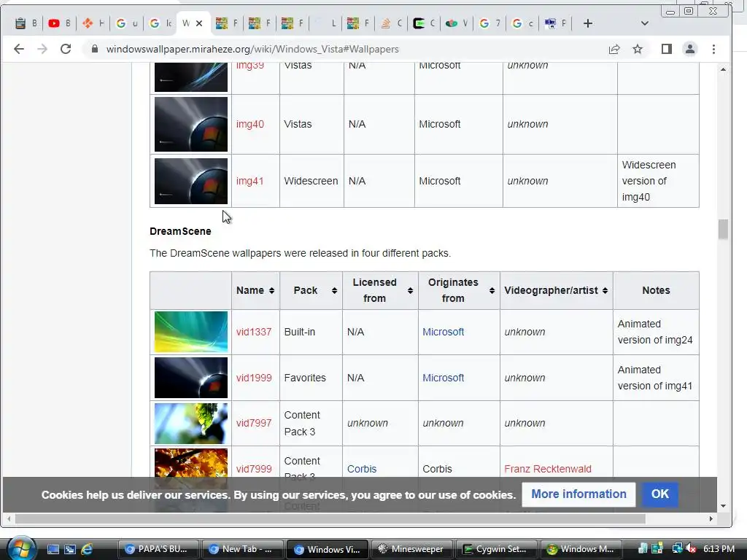Image resolution: width=747 pixels, height=560 pixels.
Task: Click the vertical scrollbar thumb
Action: [723, 229]
